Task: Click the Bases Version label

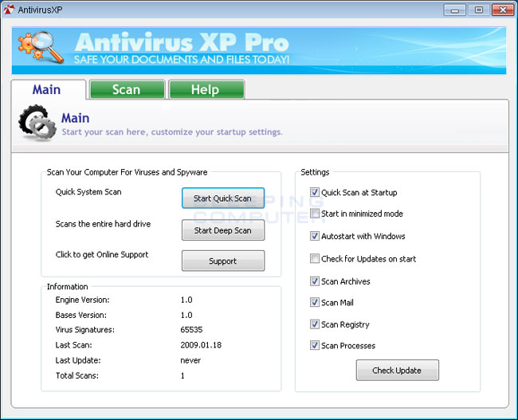Action: point(81,315)
